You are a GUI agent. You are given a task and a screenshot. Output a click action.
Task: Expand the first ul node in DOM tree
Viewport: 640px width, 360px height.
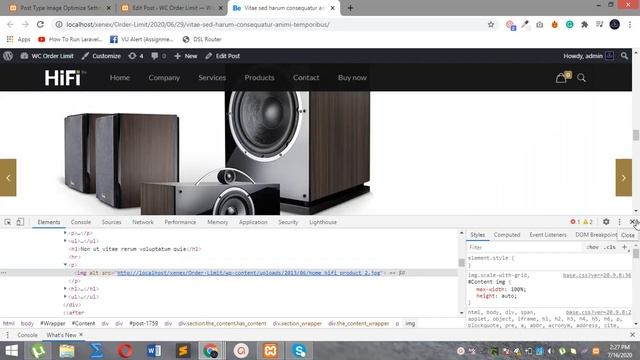(x=65, y=241)
